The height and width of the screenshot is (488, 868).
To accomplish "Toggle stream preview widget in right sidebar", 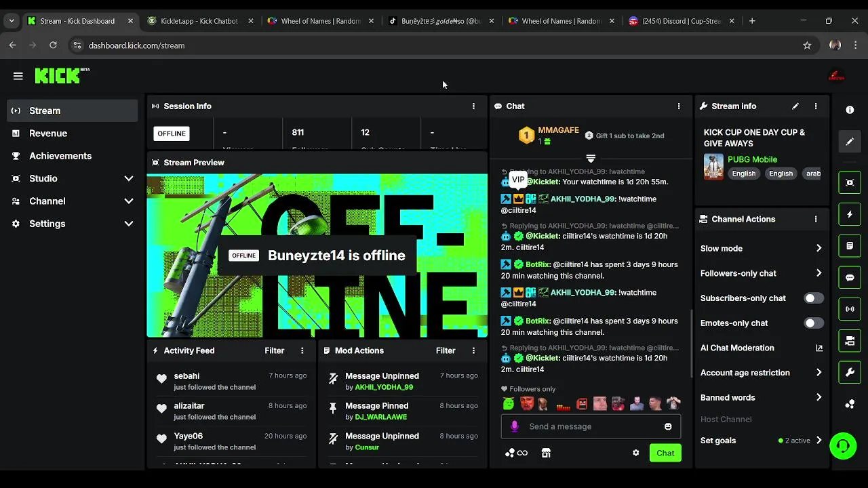I will (850, 182).
